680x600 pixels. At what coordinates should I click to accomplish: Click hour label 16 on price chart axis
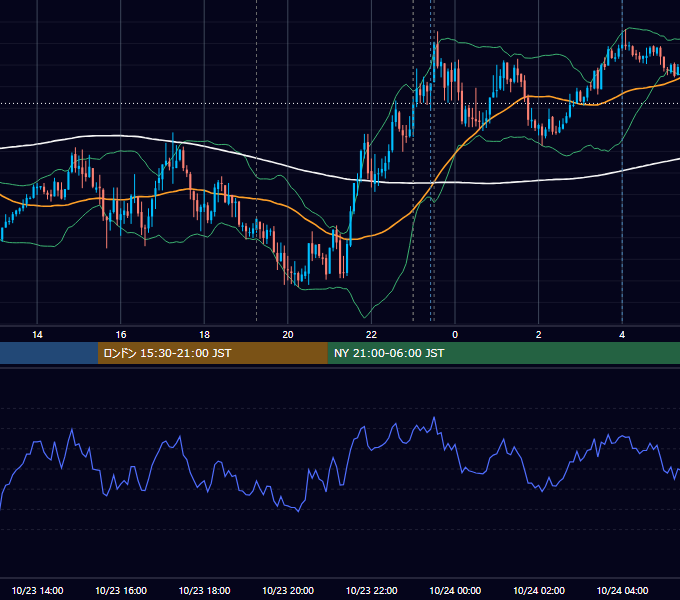coord(121,335)
